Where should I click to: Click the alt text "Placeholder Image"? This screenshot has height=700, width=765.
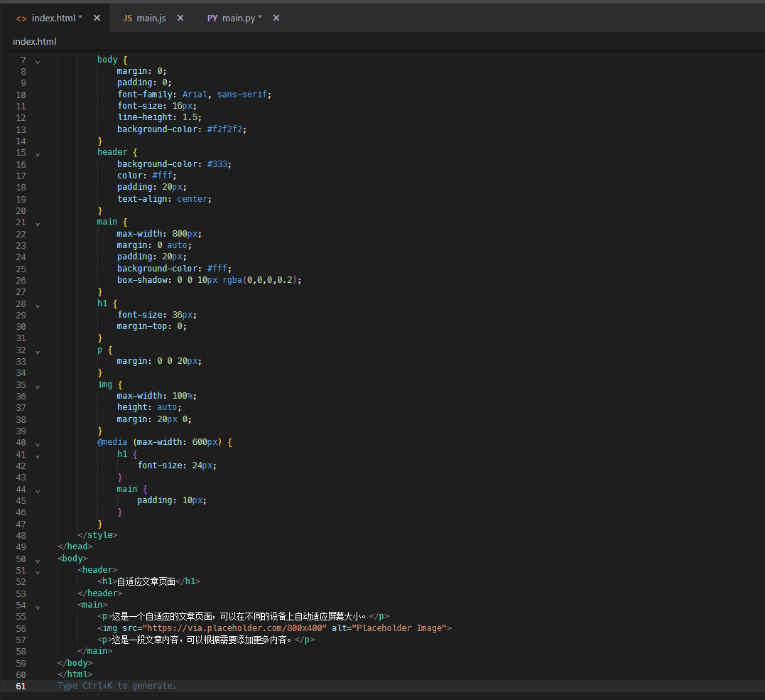(x=399, y=628)
